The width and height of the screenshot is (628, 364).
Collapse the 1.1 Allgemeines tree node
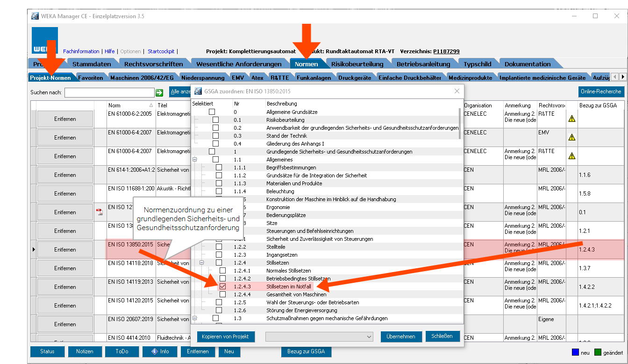click(194, 160)
